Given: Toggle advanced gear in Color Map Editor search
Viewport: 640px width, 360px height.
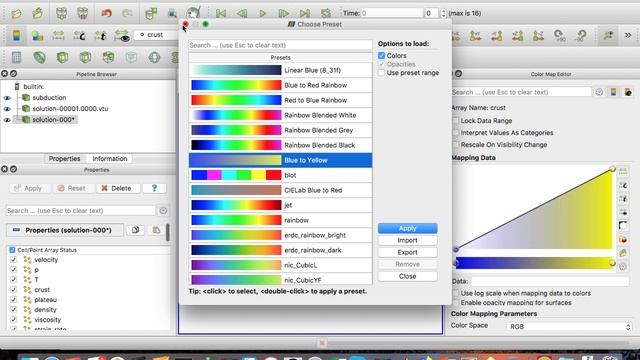Looking at the screenshot, I should 599,92.
